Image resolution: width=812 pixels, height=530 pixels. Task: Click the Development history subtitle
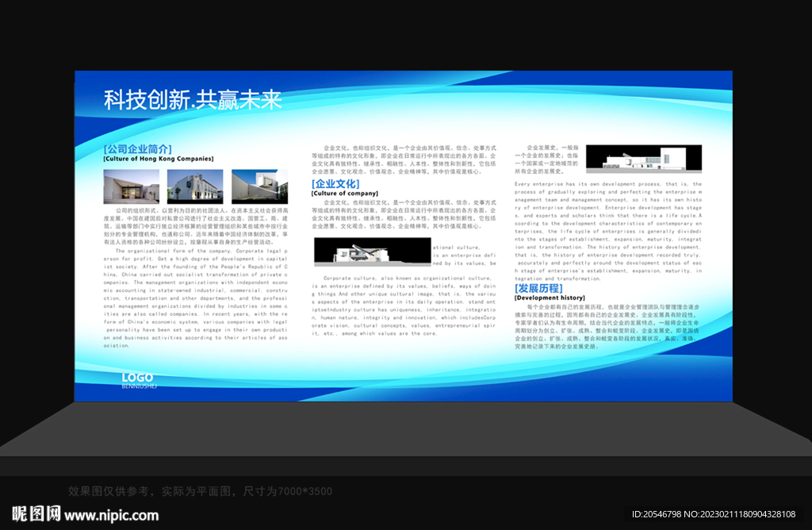point(550,298)
